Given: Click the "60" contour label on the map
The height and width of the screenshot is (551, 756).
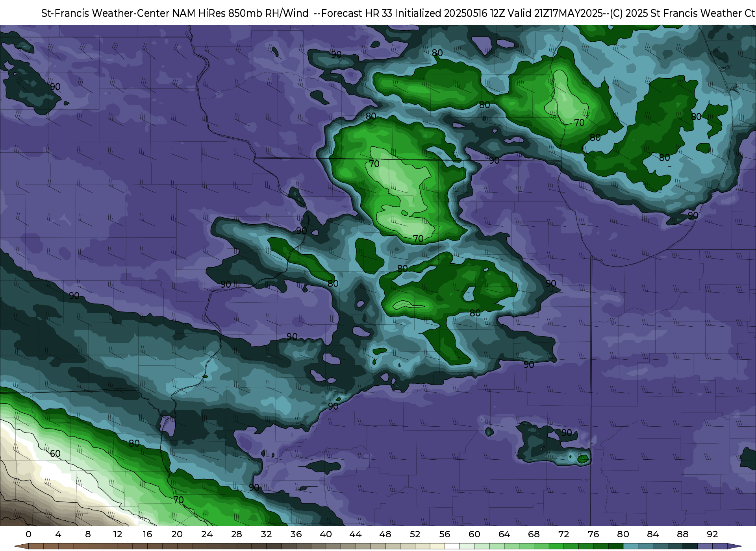Looking at the screenshot, I should [x=55, y=454].
